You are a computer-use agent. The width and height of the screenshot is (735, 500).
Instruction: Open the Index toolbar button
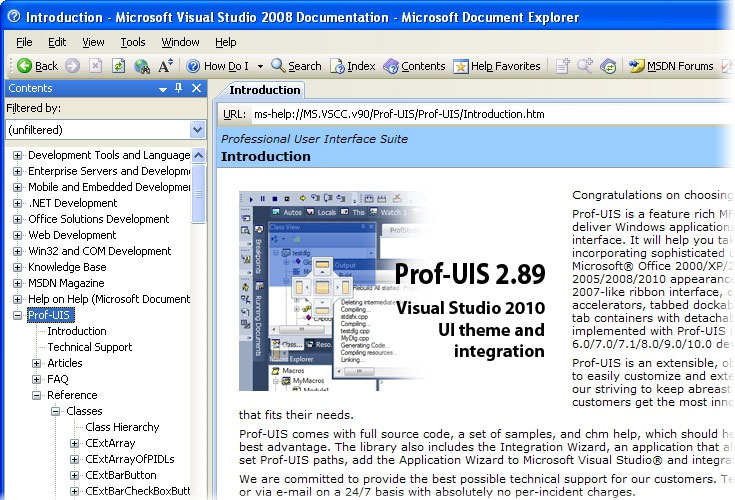tap(352, 66)
